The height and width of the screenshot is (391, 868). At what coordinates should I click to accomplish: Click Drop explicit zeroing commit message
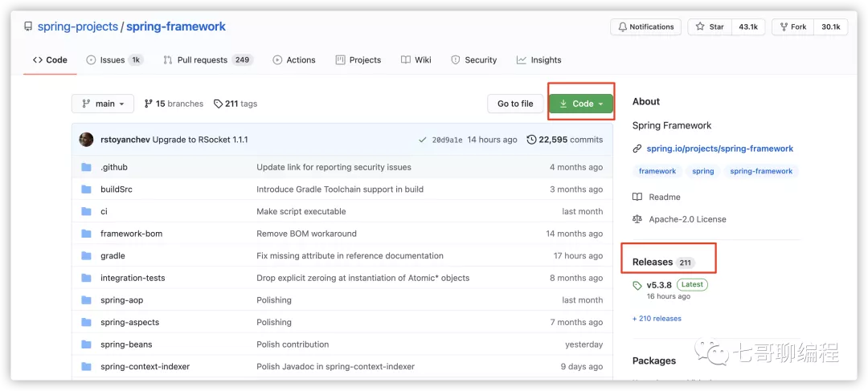click(x=363, y=278)
